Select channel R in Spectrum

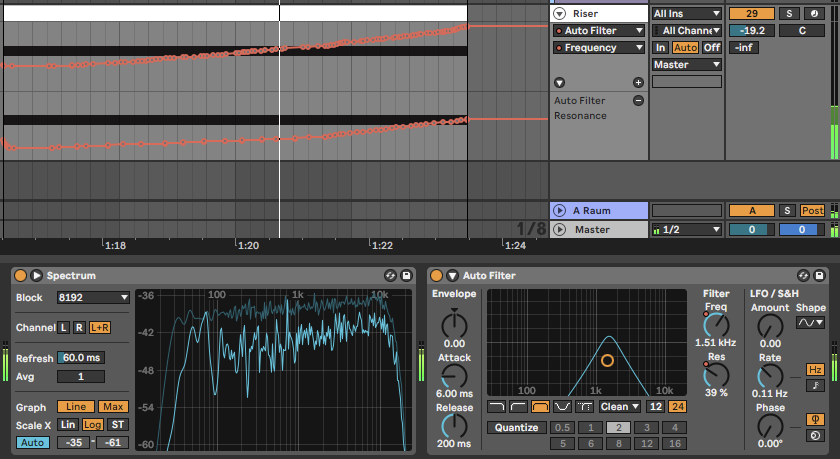pyautogui.click(x=79, y=327)
